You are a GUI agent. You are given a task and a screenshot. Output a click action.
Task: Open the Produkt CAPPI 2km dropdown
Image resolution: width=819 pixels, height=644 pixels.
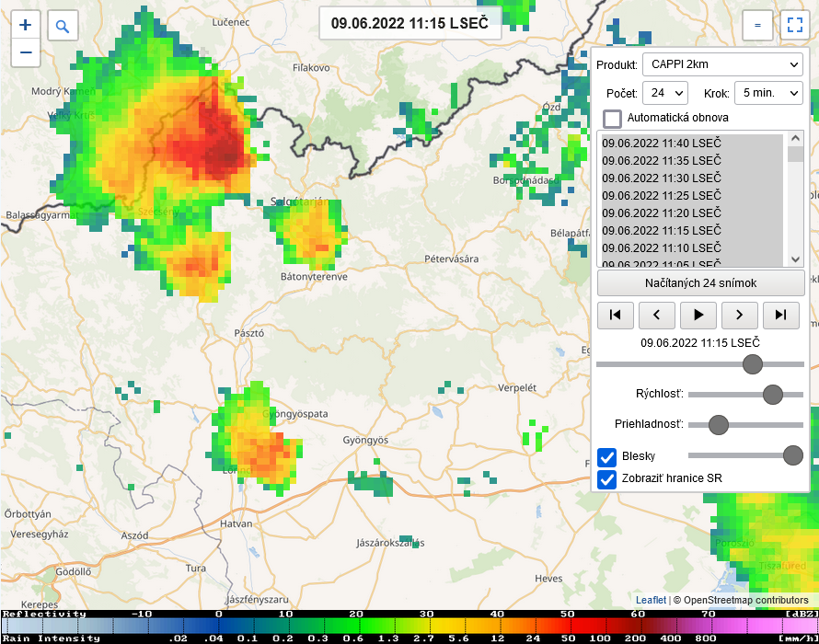pos(722,64)
